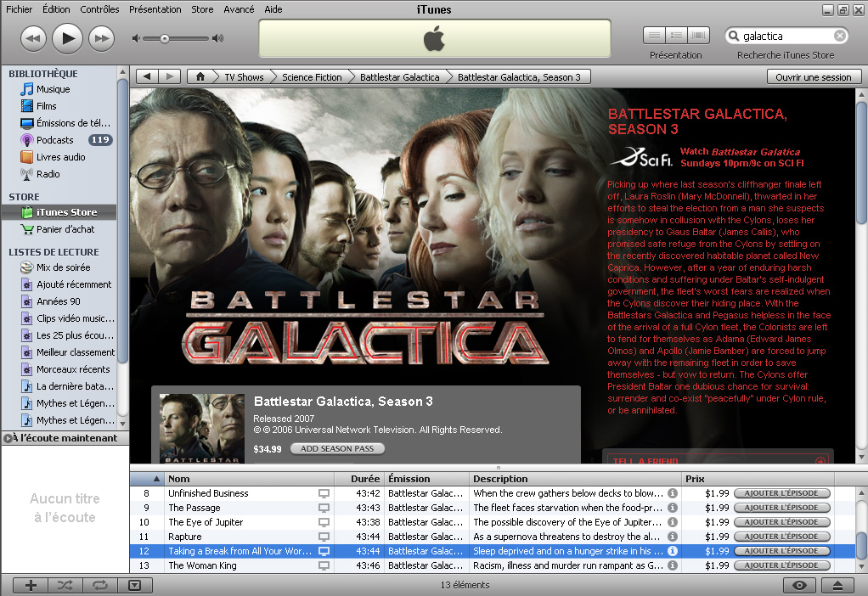868x596 pixels.
Task: Collapse the À l'écoute maintenant panel
Action: click(x=8, y=438)
